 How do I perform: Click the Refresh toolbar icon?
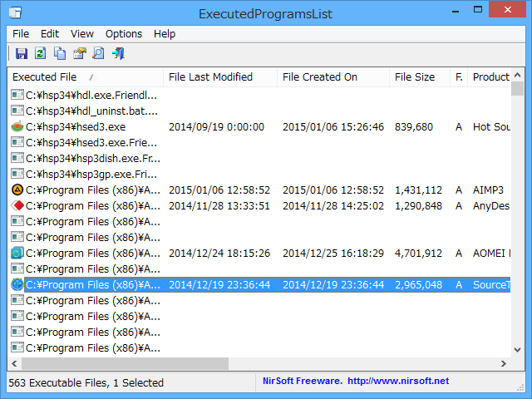41,53
